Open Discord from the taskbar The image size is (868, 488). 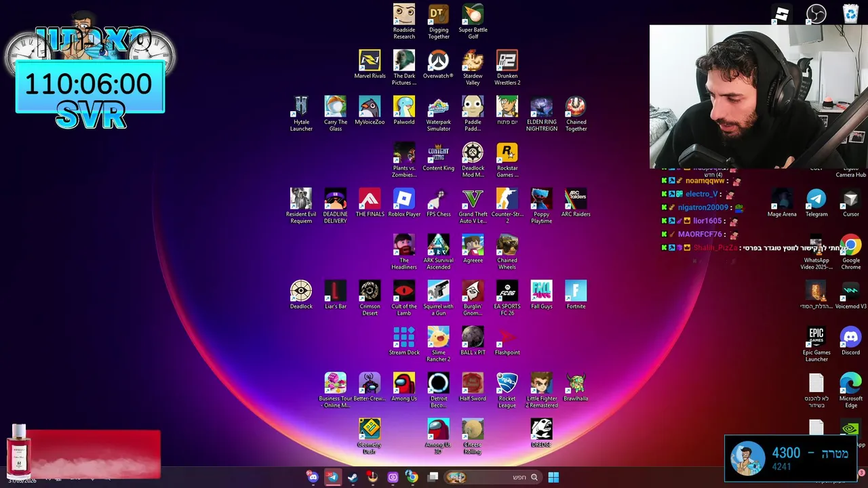[x=313, y=477]
